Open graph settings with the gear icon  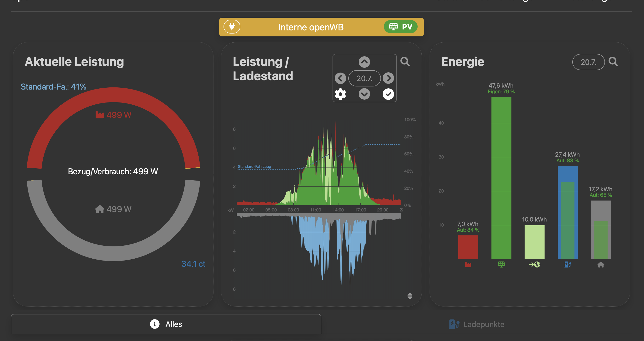pos(340,94)
